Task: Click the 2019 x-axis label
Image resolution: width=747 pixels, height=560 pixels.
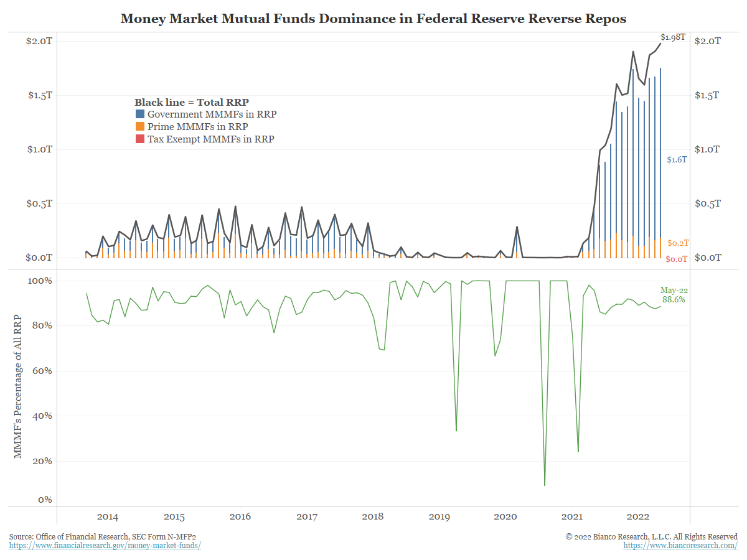Action: click(439, 516)
